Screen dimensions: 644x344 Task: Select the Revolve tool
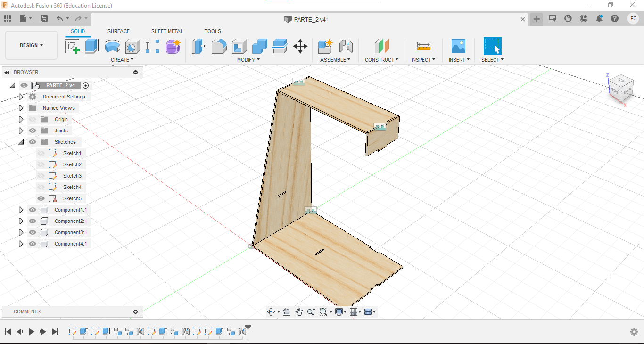(112, 46)
